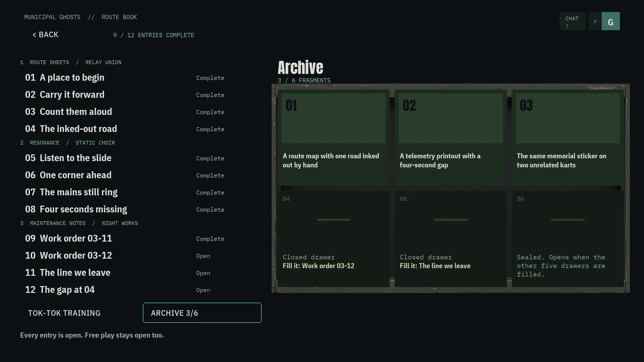
Task: Open entry 04 The inked-out road
Action: [141, 129]
